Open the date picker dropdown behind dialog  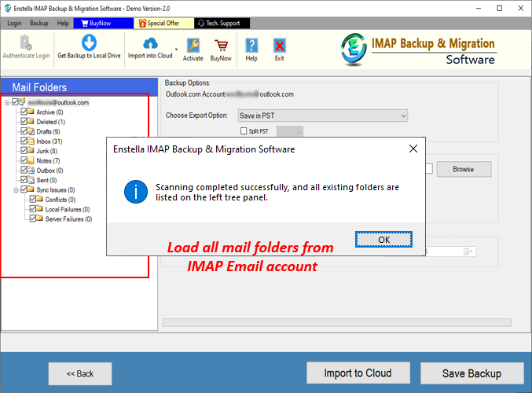pos(469,252)
